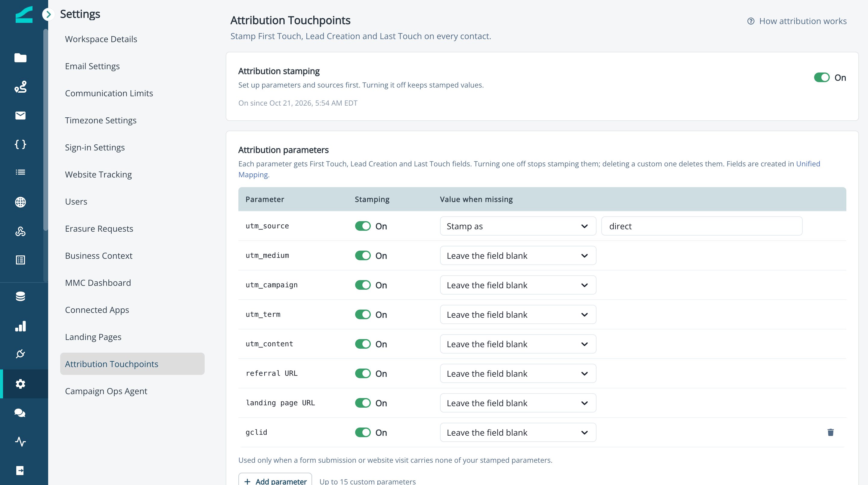Open Connected Apps settings
868x485 pixels.
132,310
